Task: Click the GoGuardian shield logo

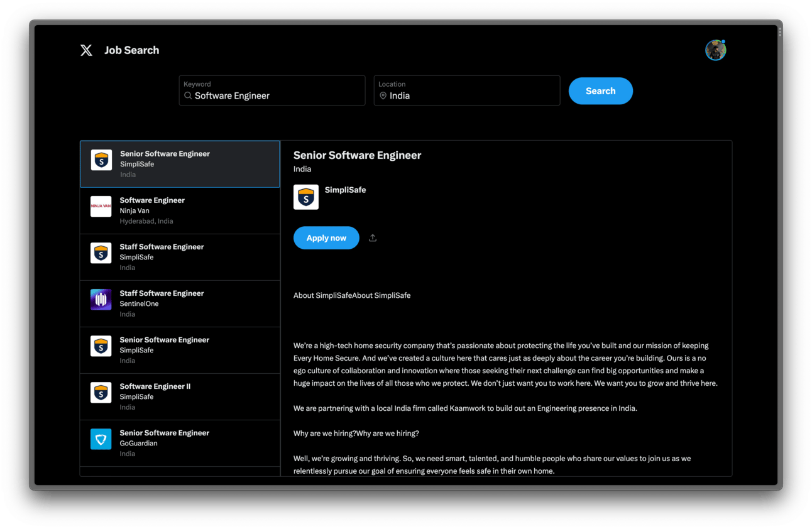Action: (x=101, y=439)
